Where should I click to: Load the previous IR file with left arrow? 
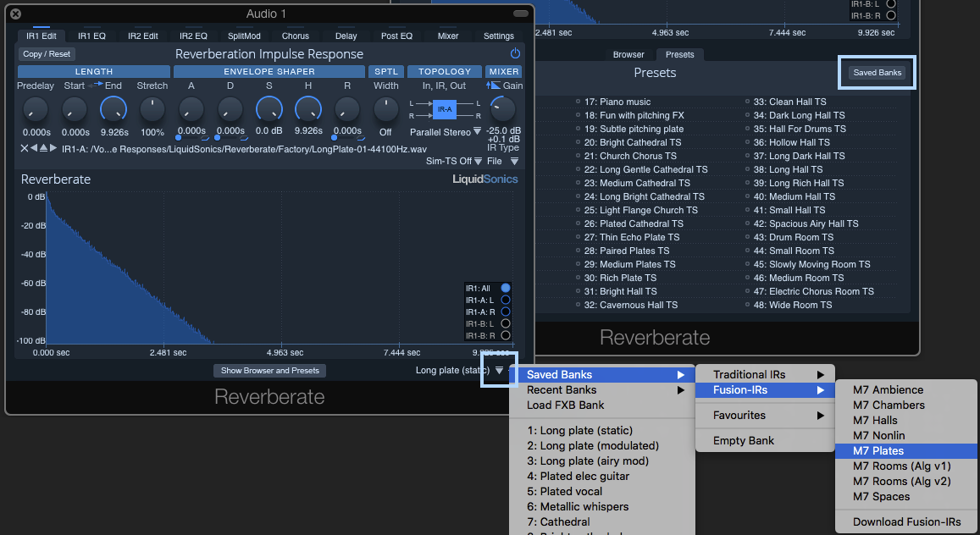click(34, 148)
